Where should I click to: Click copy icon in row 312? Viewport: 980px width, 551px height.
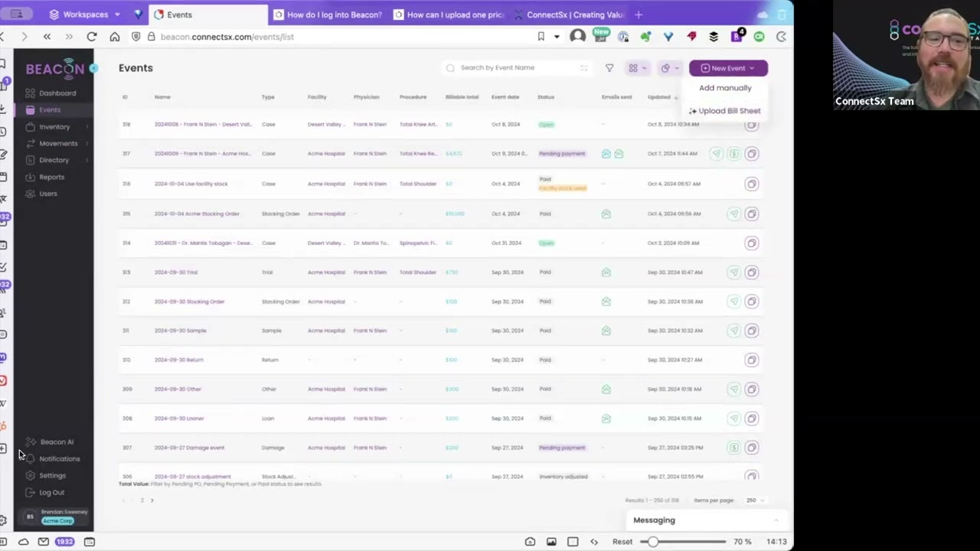point(752,302)
